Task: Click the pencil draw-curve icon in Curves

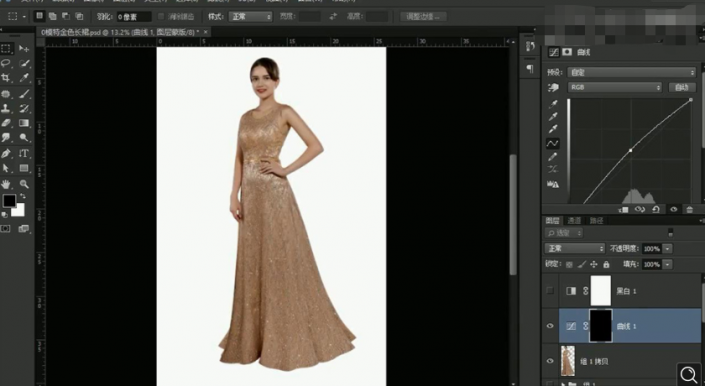Action: coord(553,157)
